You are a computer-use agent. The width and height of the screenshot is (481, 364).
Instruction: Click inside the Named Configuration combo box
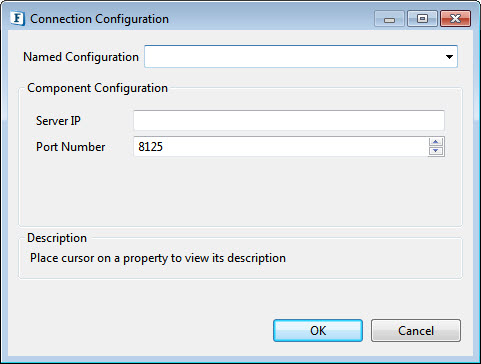tap(301, 57)
